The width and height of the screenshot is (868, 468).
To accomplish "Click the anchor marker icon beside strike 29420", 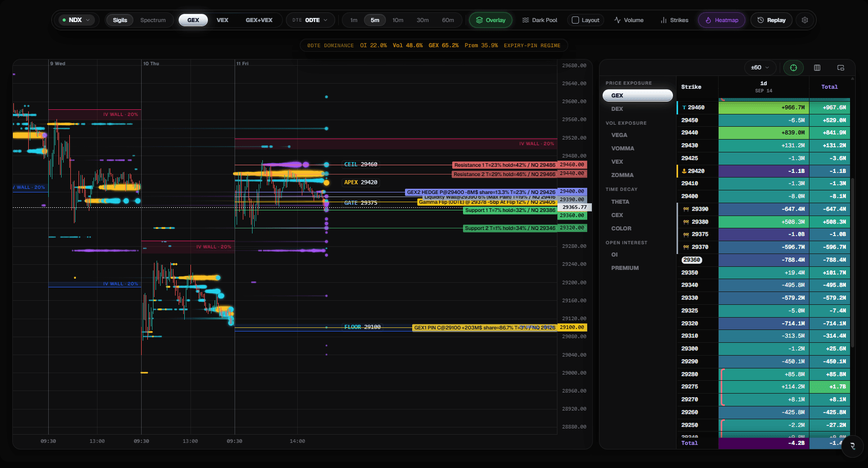I will 684,171.
